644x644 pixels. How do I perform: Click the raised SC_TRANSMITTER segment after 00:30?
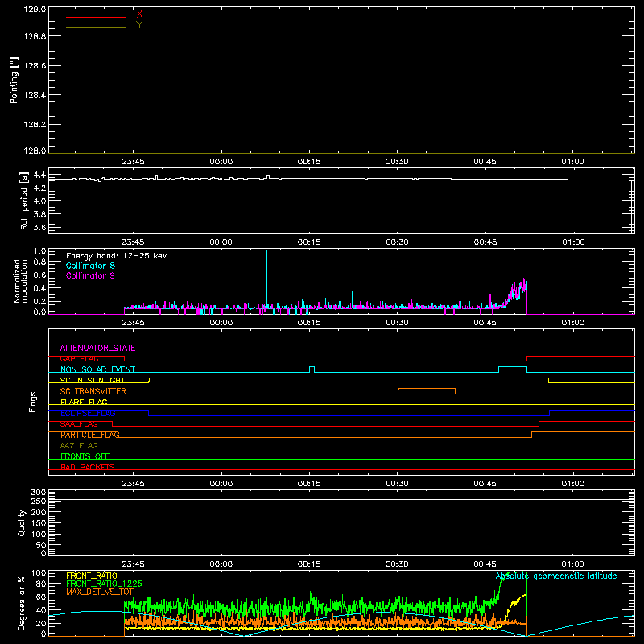pyautogui.click(x=427, y=389)
